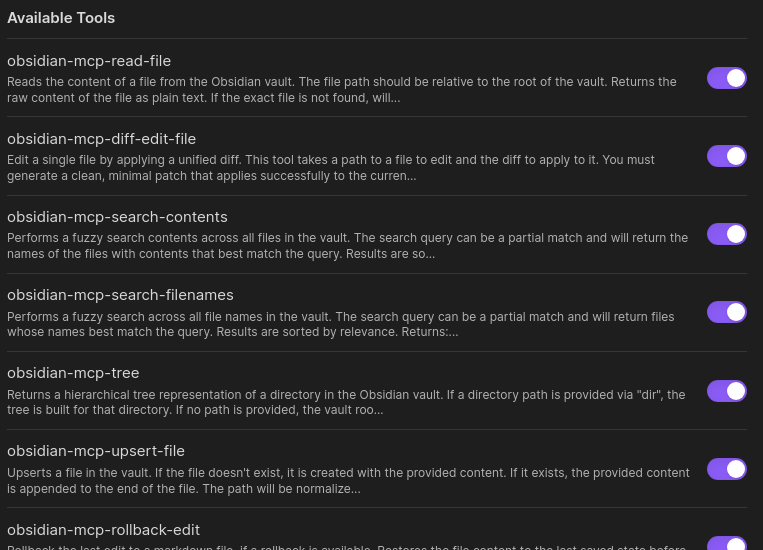
Task: Toggle the obsidian-mcp-upsert-file switch
Action: point(726,468)
